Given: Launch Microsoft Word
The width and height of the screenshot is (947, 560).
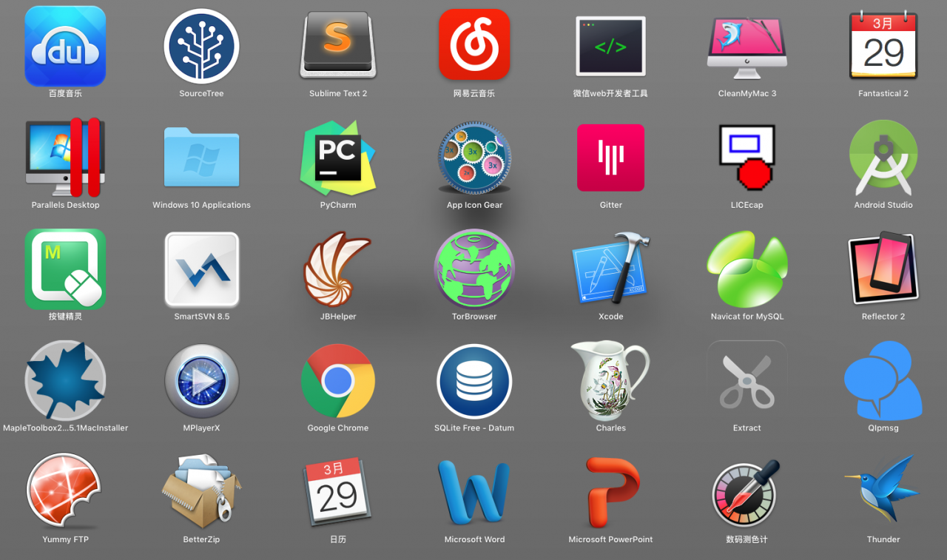Looking at the screenshot, I should [x=474, y=493].
